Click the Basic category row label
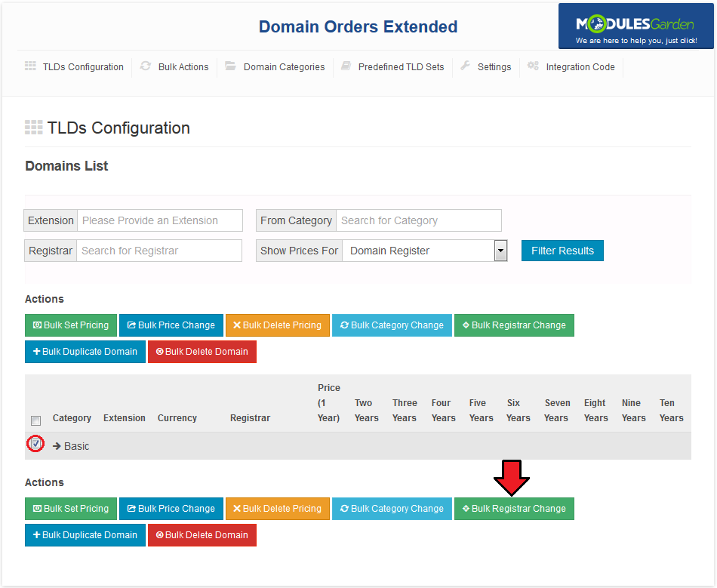Image resolution: width=717 pixels, height=588 pixels. tap(76, 446)
